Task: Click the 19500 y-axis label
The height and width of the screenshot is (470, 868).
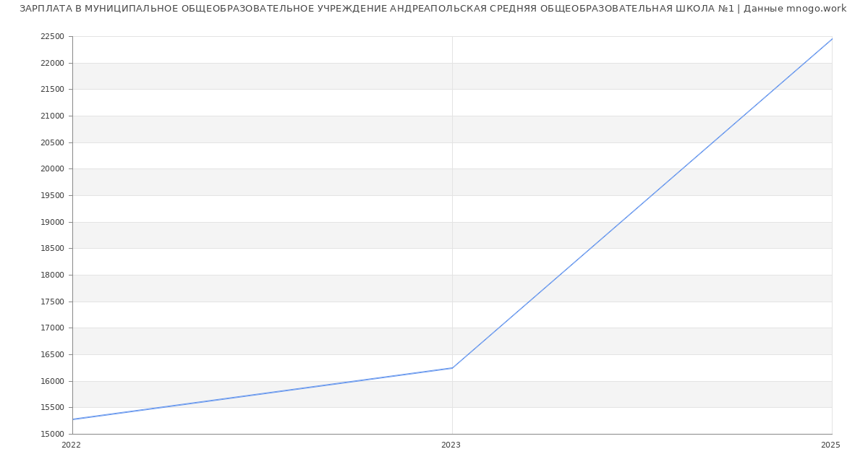Action: tap(53, 196)
